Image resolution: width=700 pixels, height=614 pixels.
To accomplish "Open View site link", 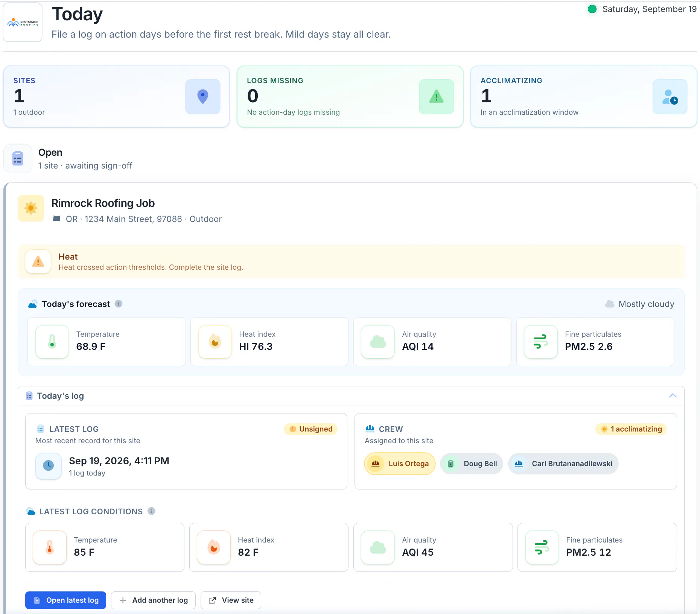I will pos(231,600).
